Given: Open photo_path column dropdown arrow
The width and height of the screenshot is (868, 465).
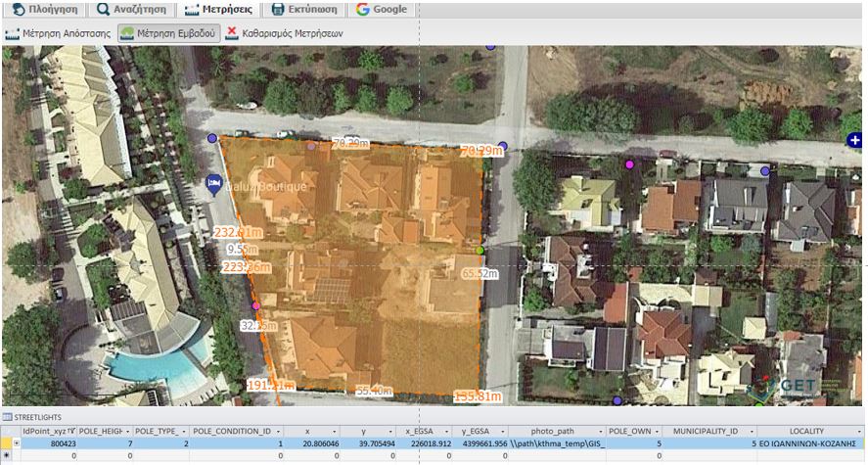Looking at the screenshot, I should pos(601,432).
